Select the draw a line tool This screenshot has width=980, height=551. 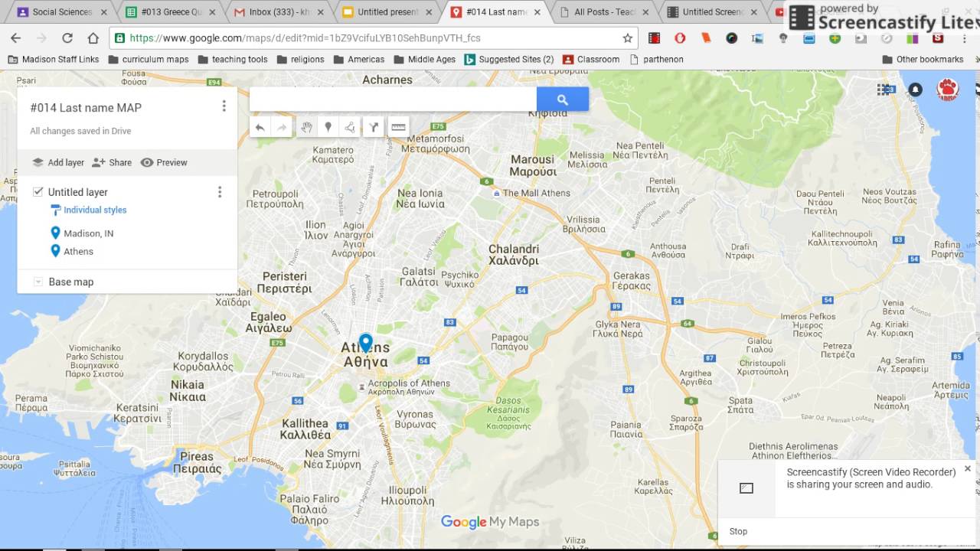point(350,128)
